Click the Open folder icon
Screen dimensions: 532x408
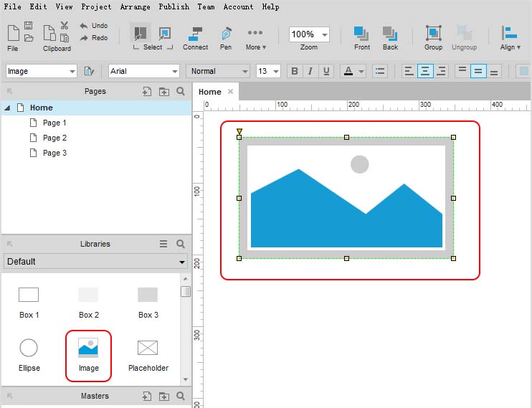[29, 38]
